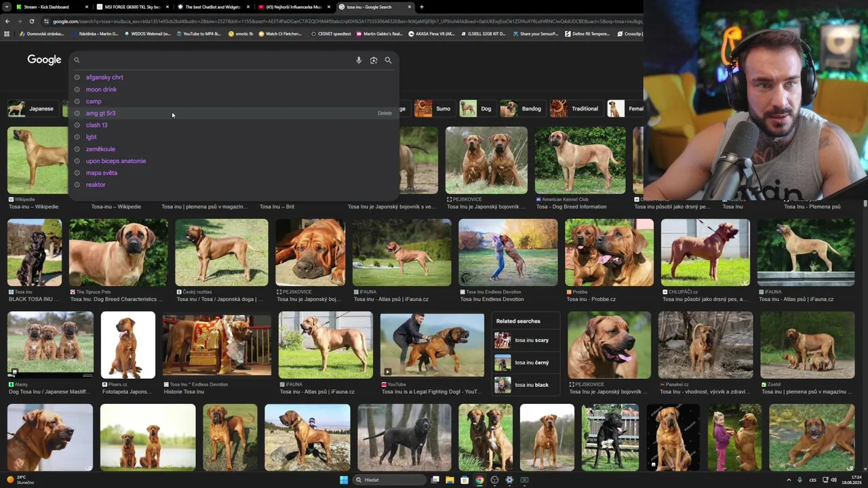
Task: Open YouTube to MP4 bookmark
Action: coord(199,33)
